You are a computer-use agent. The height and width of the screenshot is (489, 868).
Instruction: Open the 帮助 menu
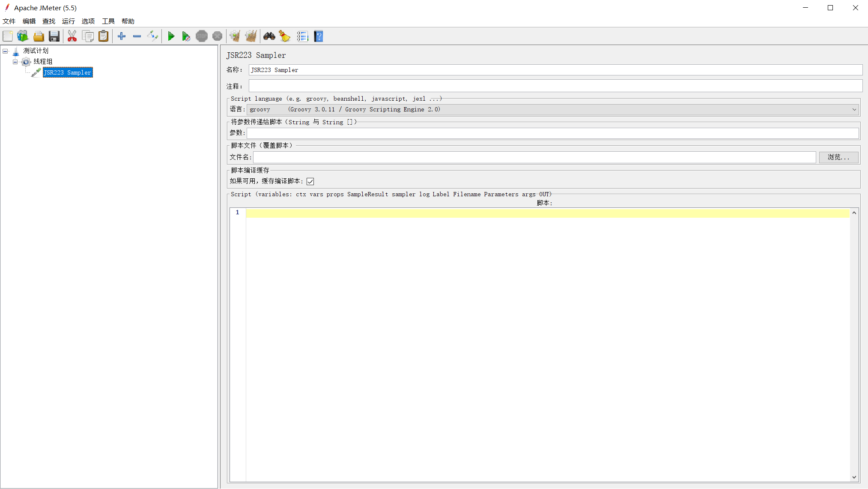click(x=128, y=21)
